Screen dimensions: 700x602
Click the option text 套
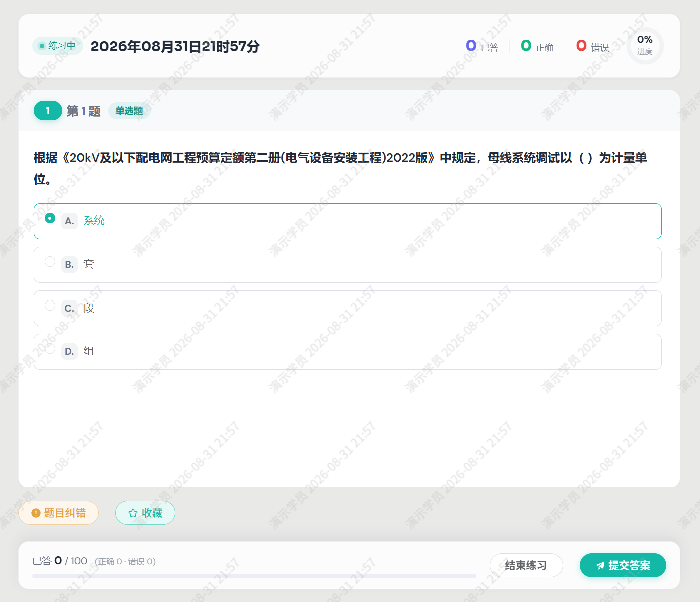(x=89, y=264)
